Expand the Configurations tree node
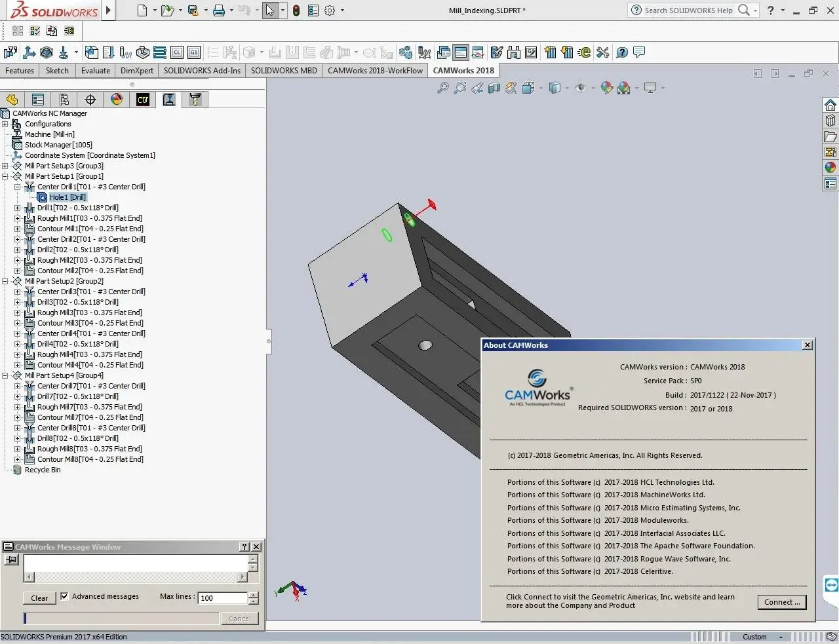 coord(5,124)
